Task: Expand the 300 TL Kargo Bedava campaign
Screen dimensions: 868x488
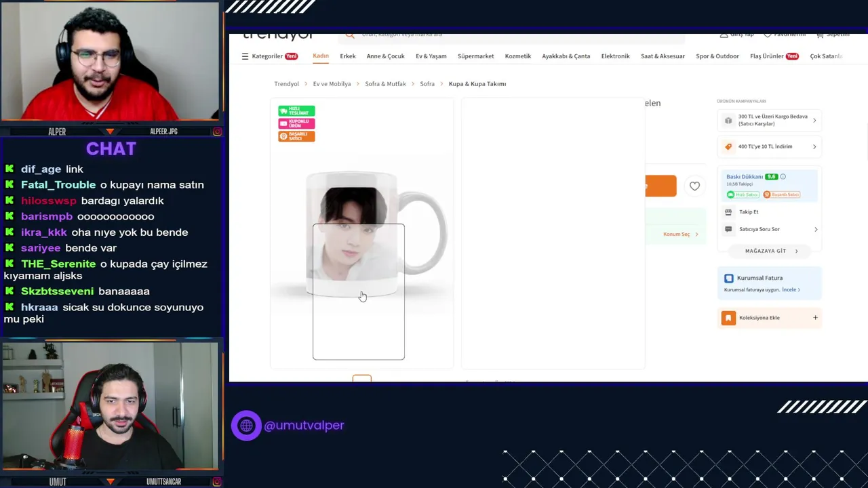Action: tap(814, 121)
